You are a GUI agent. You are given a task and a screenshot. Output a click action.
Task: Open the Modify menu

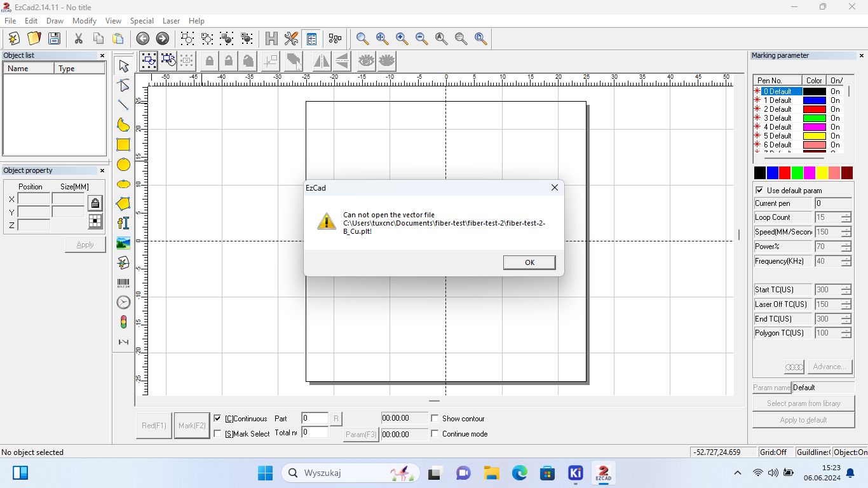(x=85, y=21)
